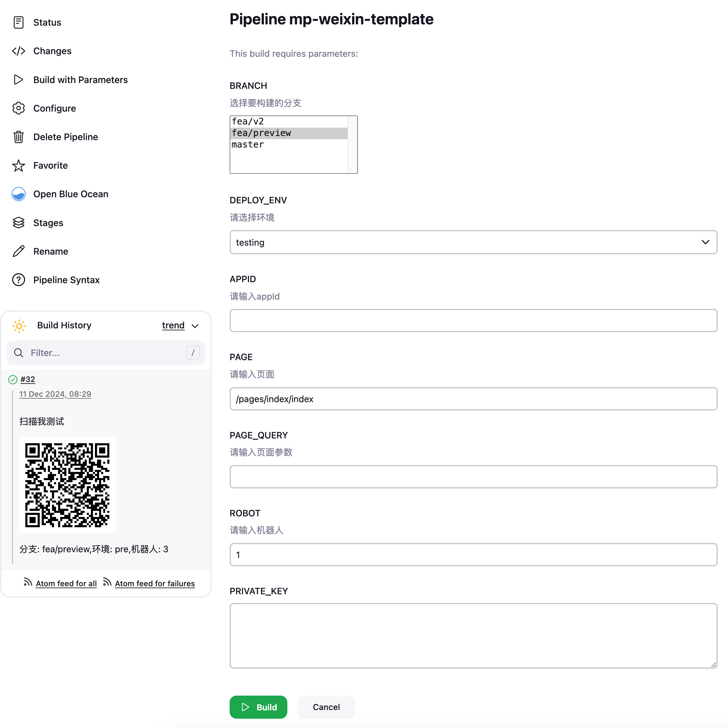Image resolution: width=728 pixels, height=728 pixels.
Task: Click the Favorite star icon
Action: tap(19, 165)
